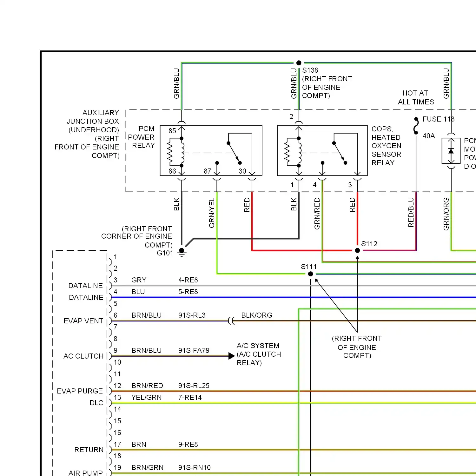
Task: Click relay terminal number 86
Action: coord(172,171)
